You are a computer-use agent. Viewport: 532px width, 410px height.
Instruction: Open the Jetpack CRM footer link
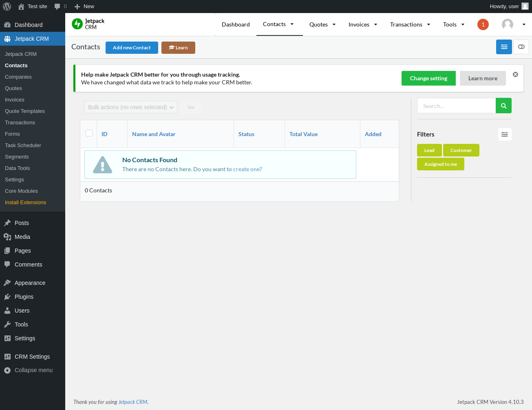[x=132, y=402]
